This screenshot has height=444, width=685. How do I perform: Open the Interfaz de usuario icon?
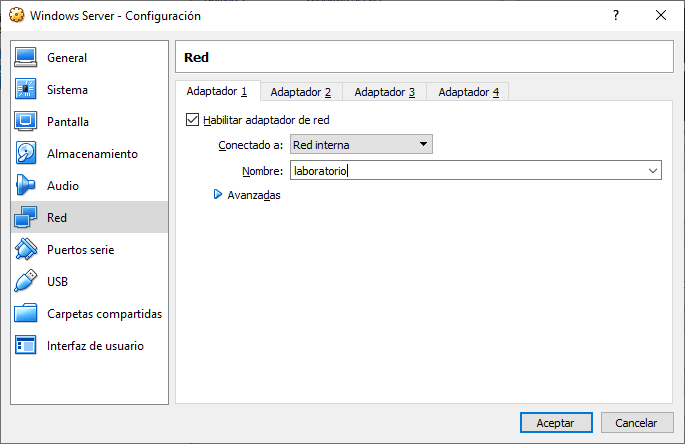[x=27, y=346]
